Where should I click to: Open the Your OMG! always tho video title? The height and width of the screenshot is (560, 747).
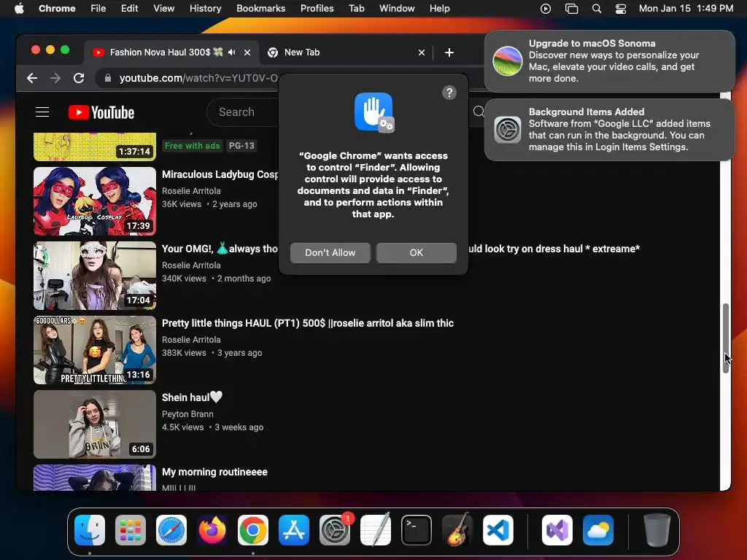coord(220,249)
